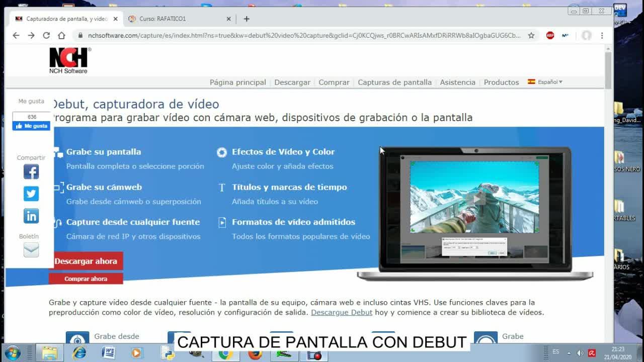Reload the current page
The image size is (644, 362).
[x=46, y=35]
